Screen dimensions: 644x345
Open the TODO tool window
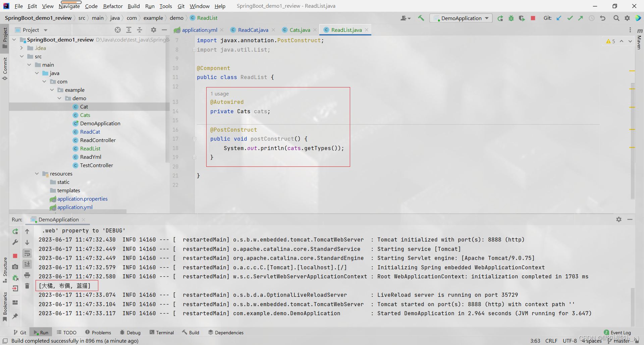point(66,333)
